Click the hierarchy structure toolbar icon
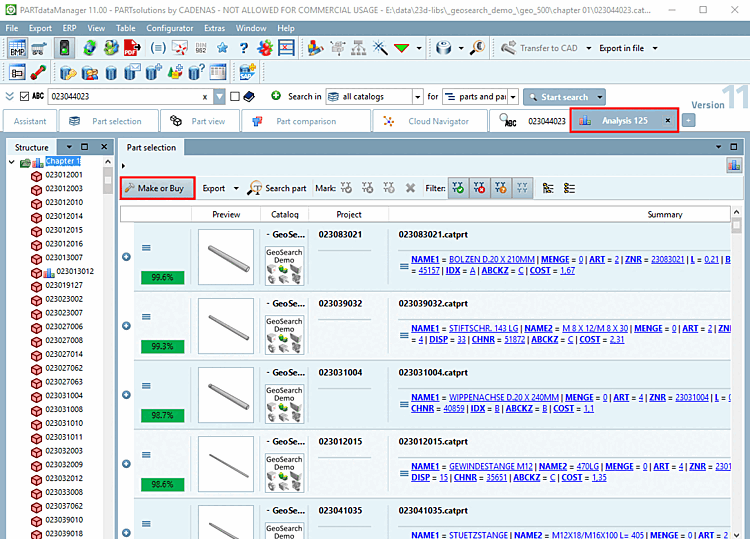The width and height of the screenshot is (750, 539). (x=358, y=48)
